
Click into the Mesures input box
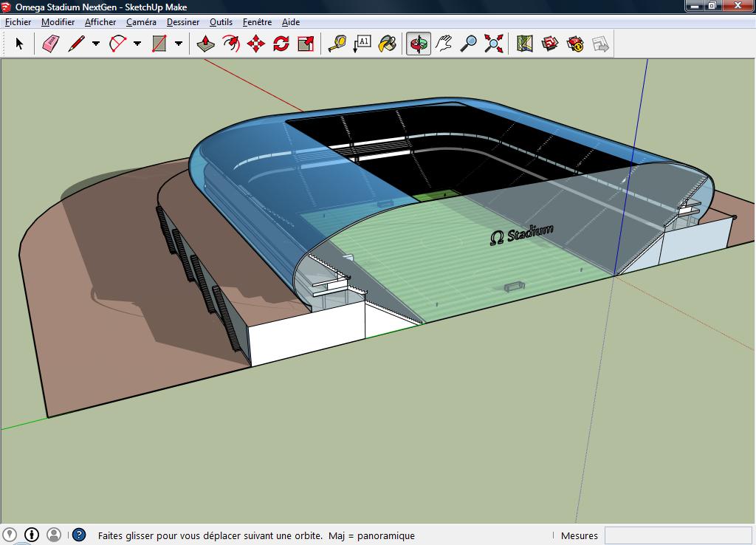click(x=678, y=535)
